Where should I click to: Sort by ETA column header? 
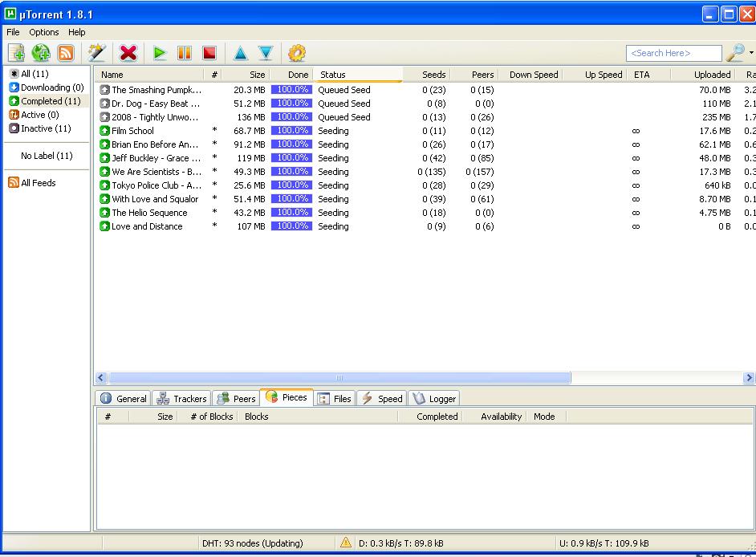pos(648,75)
